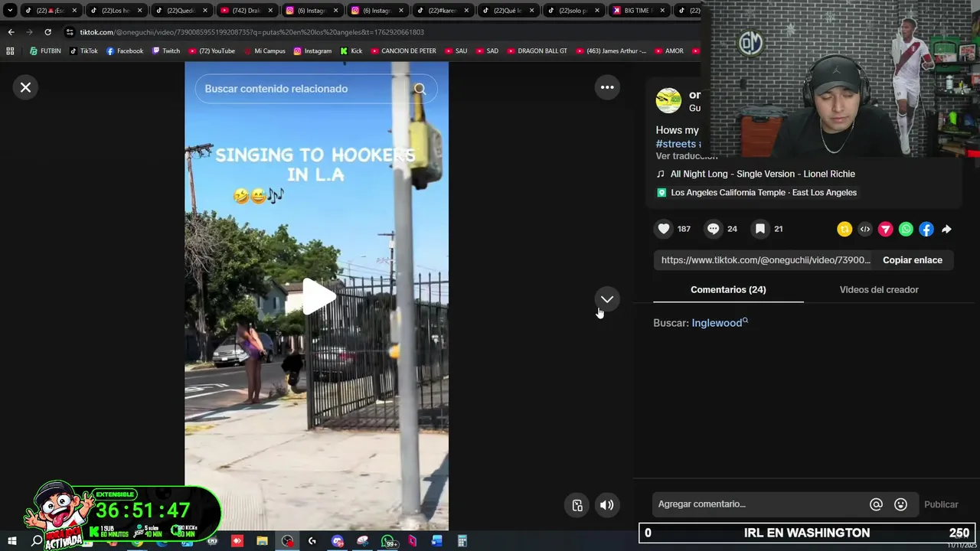980x551 pixels.
Task: Open 'All Night Long - Lionel Richie' sound link
Action: [x=763, y=174]
